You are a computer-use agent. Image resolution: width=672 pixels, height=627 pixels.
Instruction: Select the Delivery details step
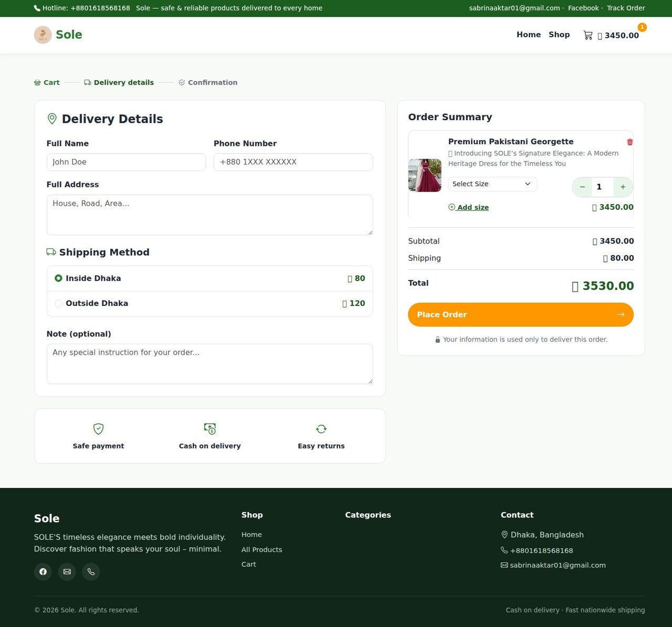pyautogui.click(x=119, y=82)
